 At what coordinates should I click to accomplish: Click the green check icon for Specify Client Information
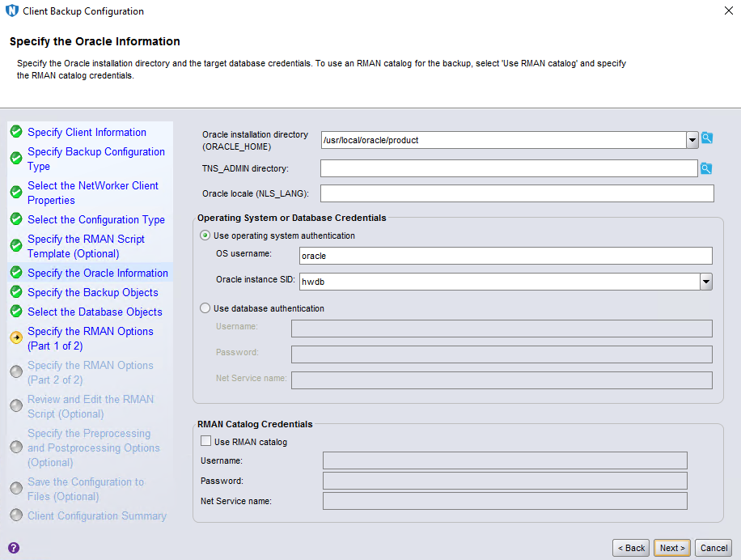(x=15, y=132)
